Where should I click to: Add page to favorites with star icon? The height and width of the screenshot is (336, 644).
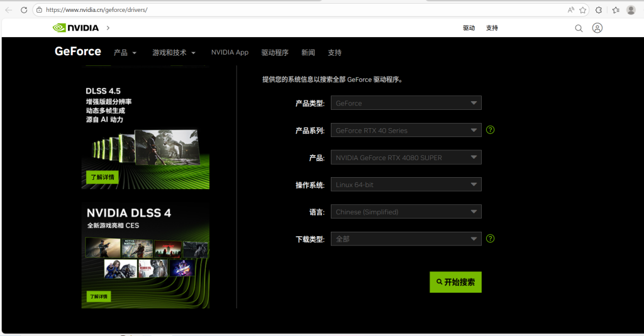(x=583, y=10)
